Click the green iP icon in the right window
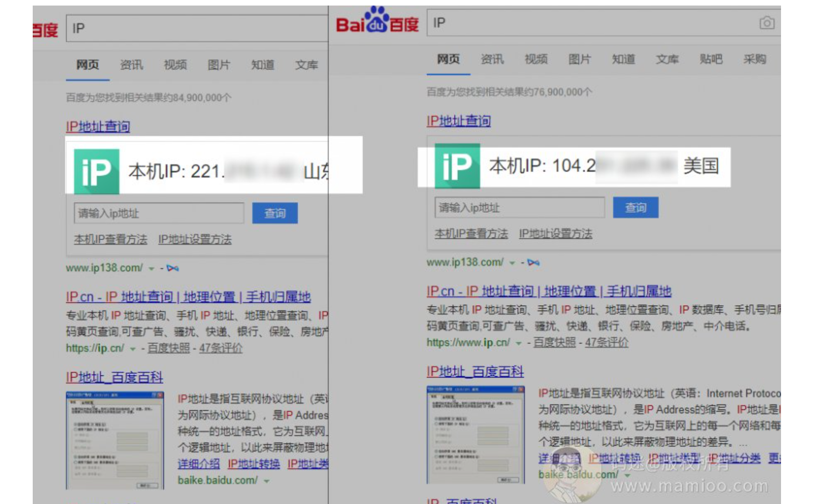 tap(457, 166)
